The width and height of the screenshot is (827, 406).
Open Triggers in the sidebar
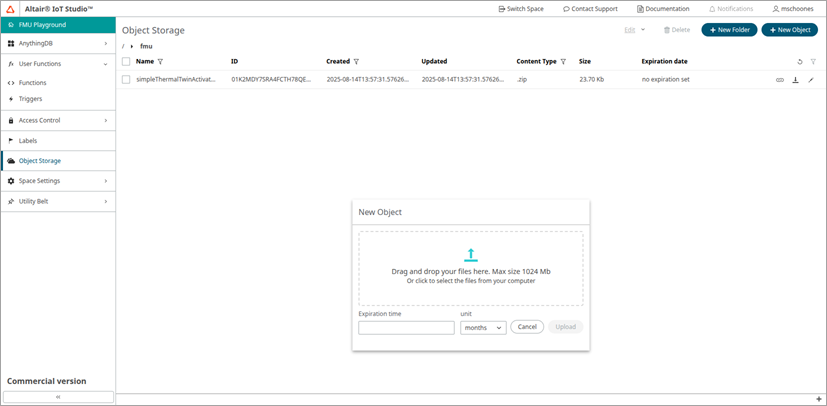(x=30, y=99)
